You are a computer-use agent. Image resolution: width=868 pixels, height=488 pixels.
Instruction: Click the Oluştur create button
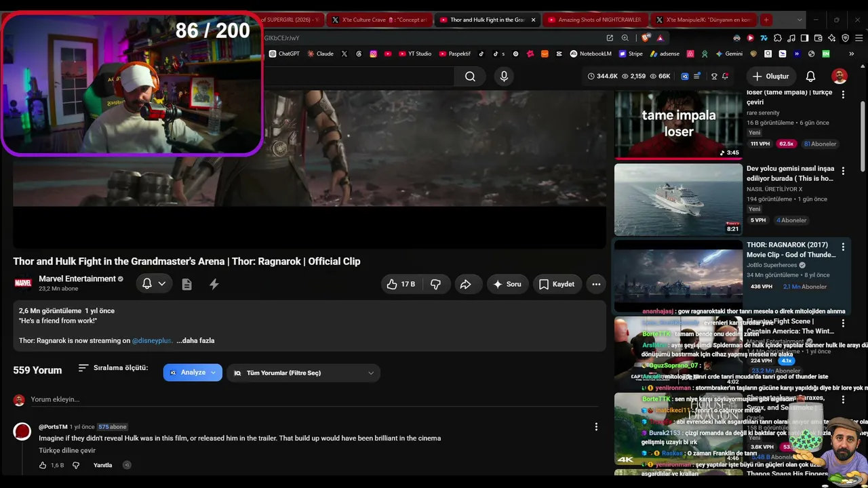tap(771, 77)
